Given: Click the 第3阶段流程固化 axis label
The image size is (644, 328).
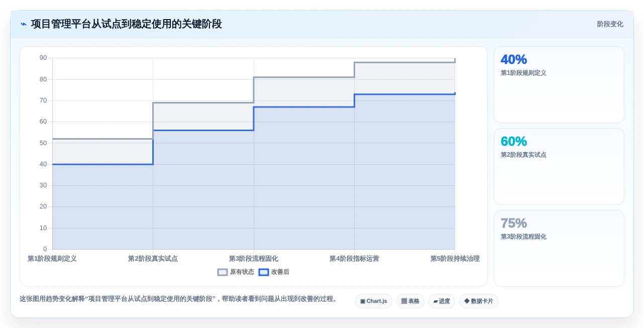Looking at the screenshot, I should [254, 259].
